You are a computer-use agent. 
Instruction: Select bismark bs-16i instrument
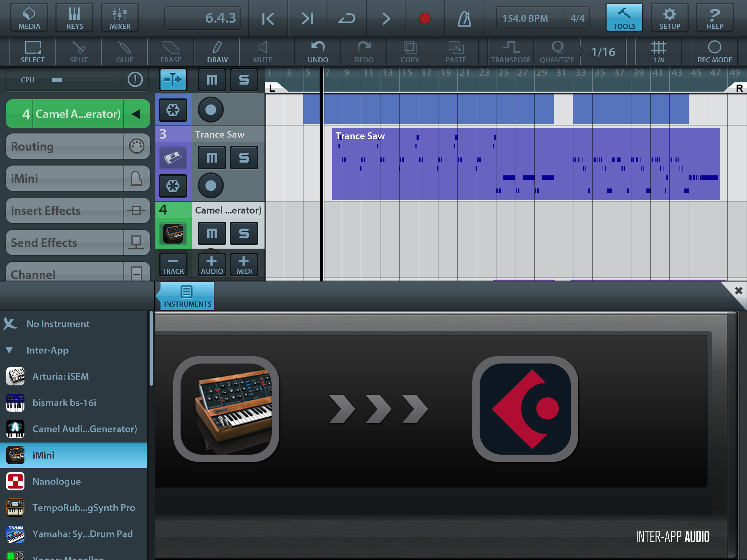74,402
